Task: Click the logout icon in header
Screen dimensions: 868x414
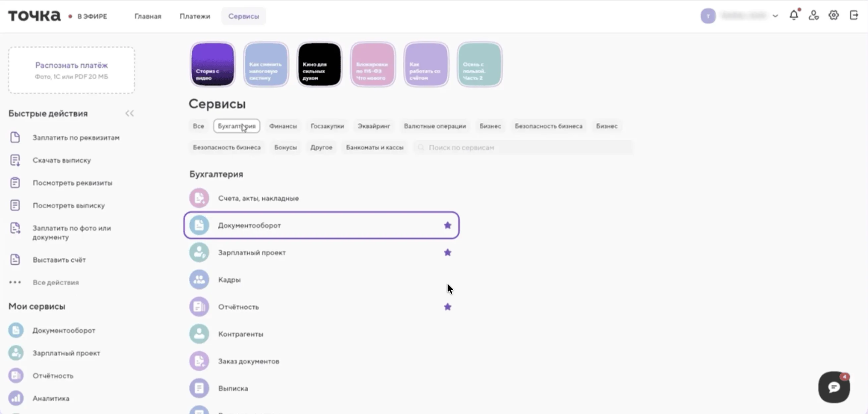Action: tap(853, 15)
